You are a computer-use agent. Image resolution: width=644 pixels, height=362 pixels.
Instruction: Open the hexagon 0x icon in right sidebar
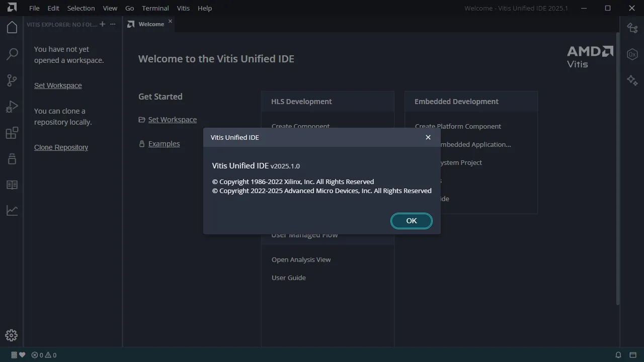(632, 54)
